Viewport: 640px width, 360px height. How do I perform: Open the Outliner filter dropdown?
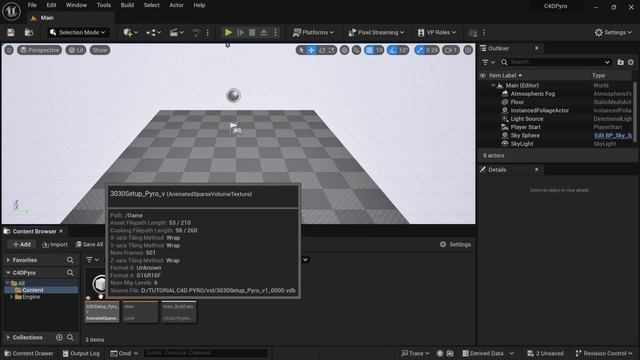pos(488,62)
